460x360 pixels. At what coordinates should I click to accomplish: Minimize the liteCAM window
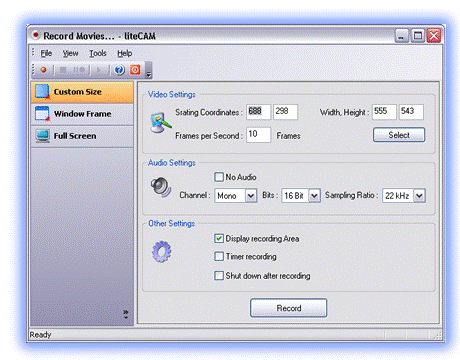point(401,36)
